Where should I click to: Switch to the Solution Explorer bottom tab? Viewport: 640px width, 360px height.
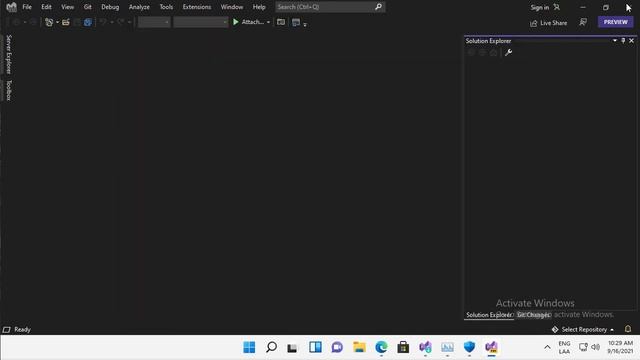point(489,315)
